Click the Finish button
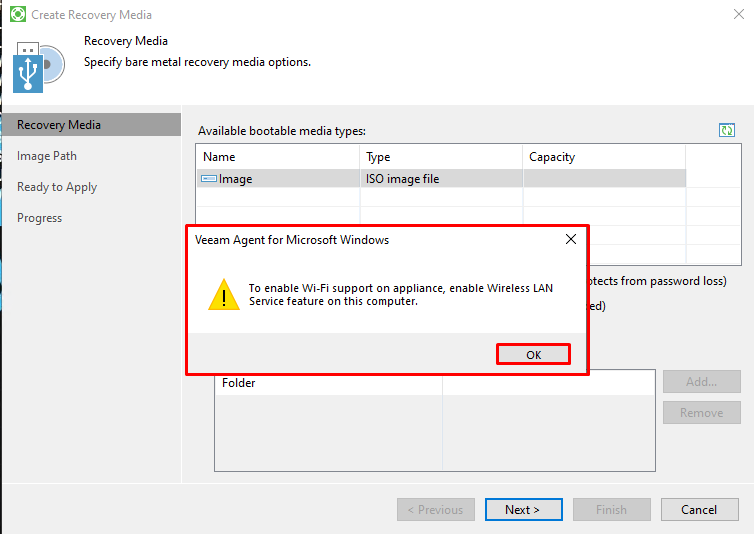 (x=612, y=509)
